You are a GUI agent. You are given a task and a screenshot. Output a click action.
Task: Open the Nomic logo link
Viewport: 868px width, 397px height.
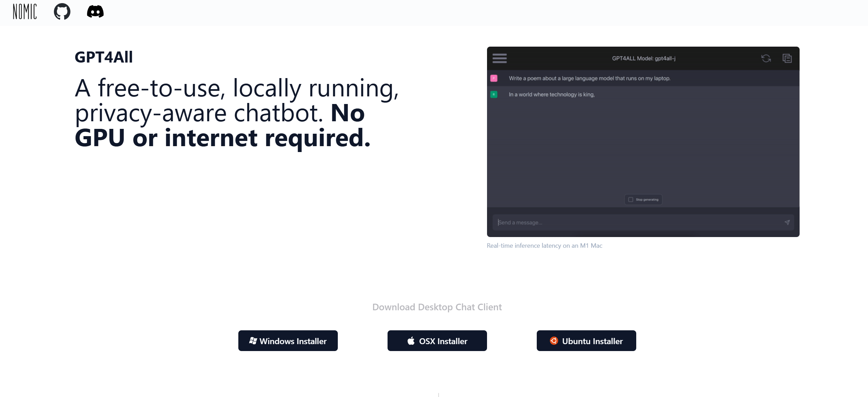[25, 12]
